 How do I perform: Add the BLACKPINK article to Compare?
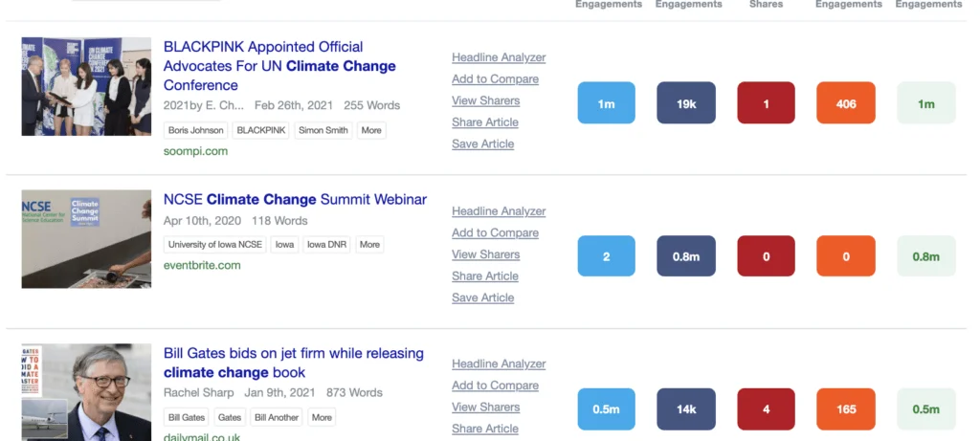pyautogui.click(x=495, y=79)
